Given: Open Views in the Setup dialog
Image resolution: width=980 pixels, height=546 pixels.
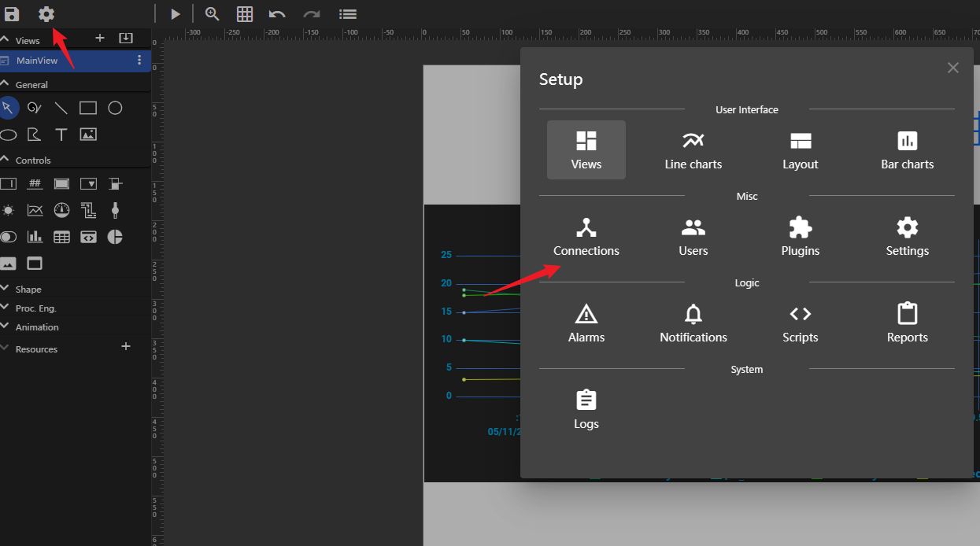Looking at the screenshot, I should click(x=586, y=149).
